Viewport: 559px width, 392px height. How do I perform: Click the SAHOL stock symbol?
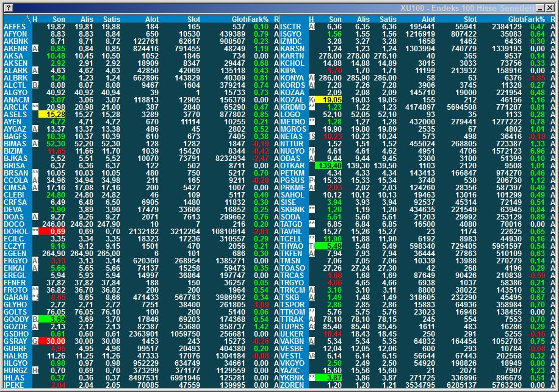292,194
